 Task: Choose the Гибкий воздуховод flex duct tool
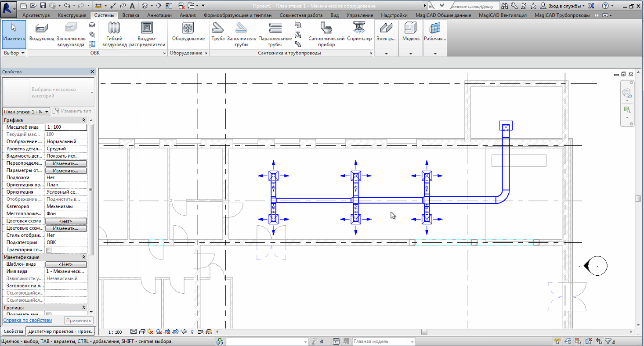(114, 34)
